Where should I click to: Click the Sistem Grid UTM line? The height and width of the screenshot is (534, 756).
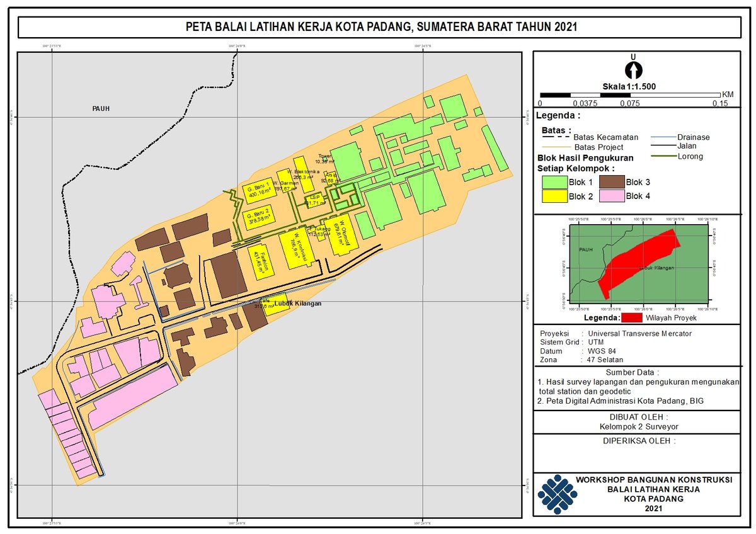pos(571,342)
